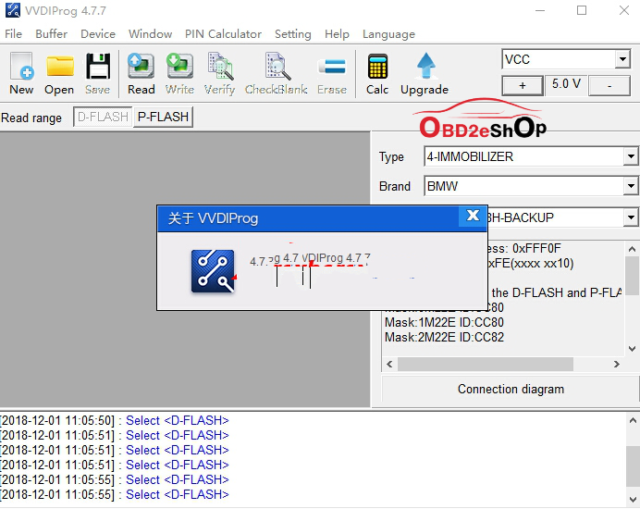Viewport: 640px width, 509px height.
Task: Open the Language menu
Action: [x=389, y=34]
